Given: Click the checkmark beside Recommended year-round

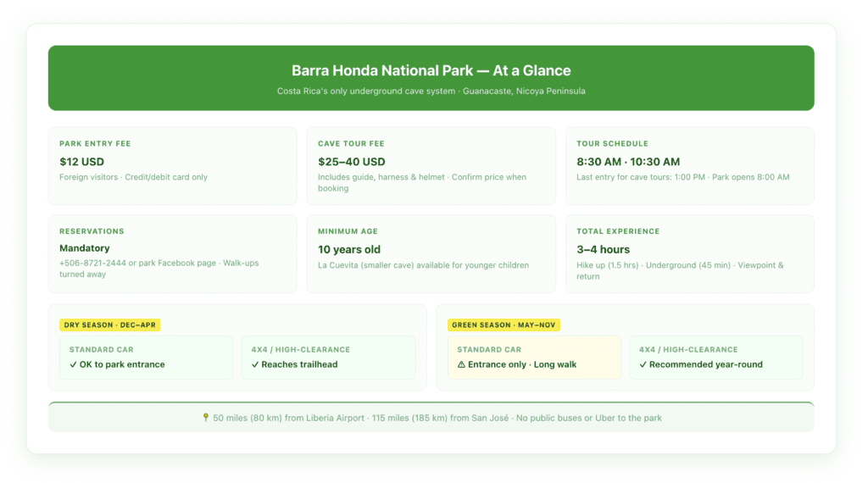Looking at the screenshot, I should pos(643,364).
